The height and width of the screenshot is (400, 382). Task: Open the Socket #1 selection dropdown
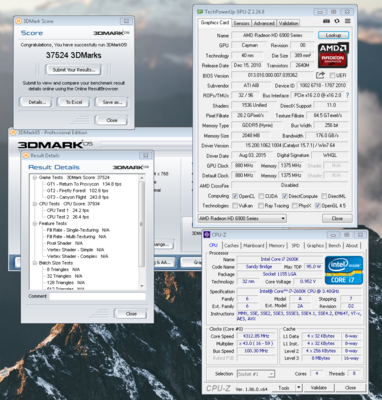(256, 374)
